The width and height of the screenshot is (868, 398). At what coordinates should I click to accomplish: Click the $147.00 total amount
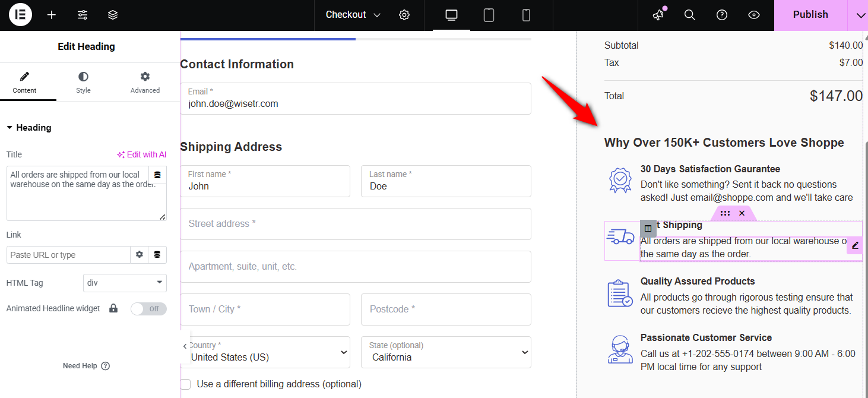(x=836, y=96)
